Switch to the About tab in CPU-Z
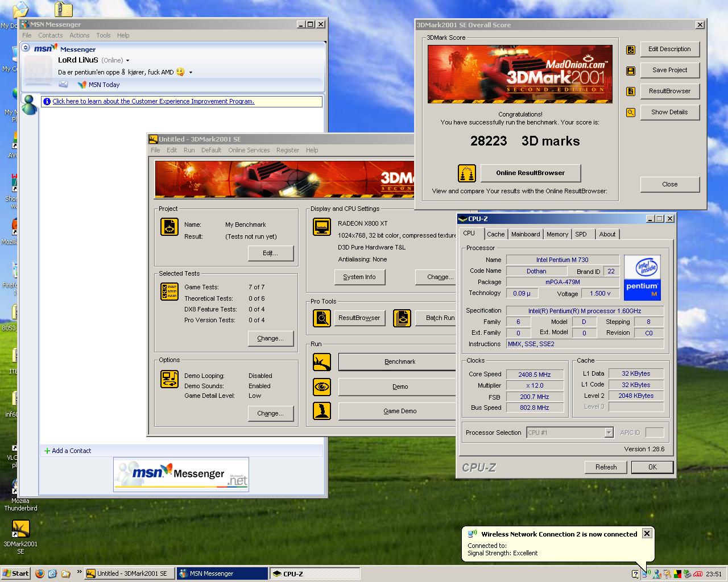This screenshot has width=728, height=582. pos(607,234)
